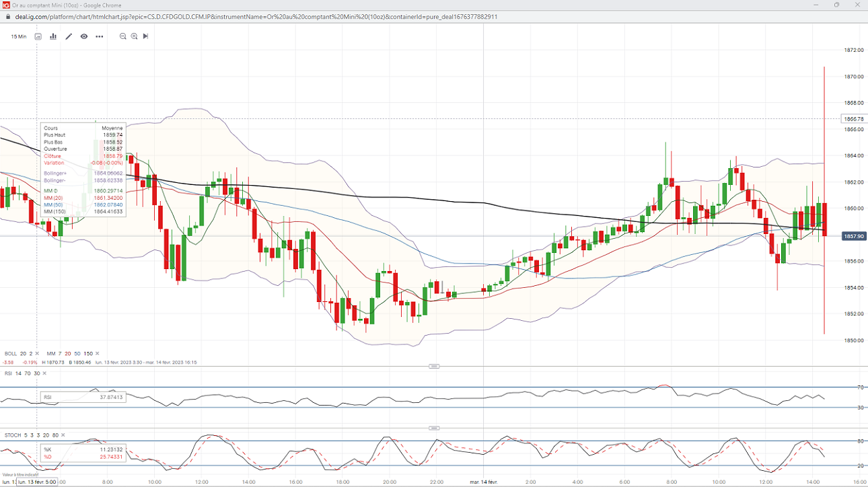Jump to latest candle arrow icon
Image resolution: width=868 pixels, height=487 pixels.
(x=145, y=36)
